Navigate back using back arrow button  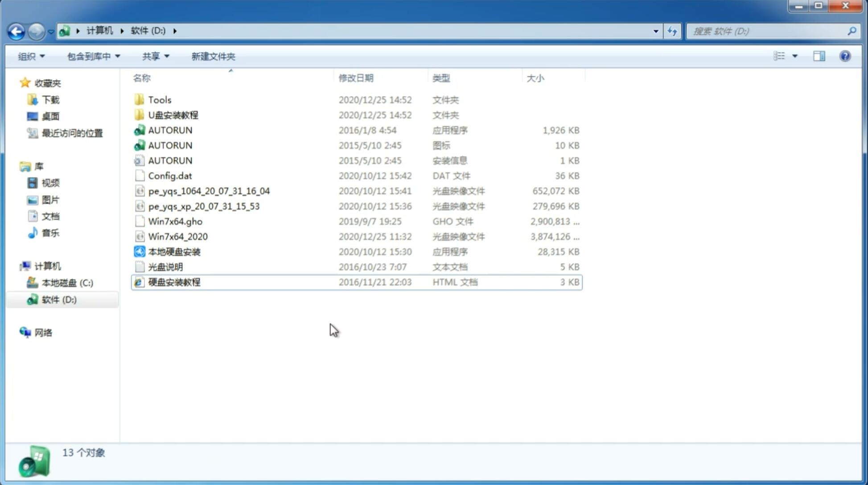point(16,30)
